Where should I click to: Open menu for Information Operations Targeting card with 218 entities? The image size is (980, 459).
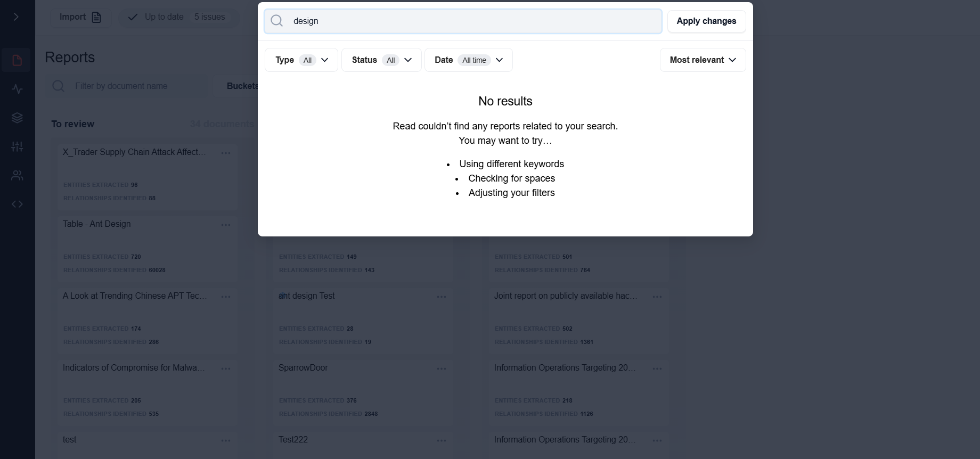click(x=657, y=368)
